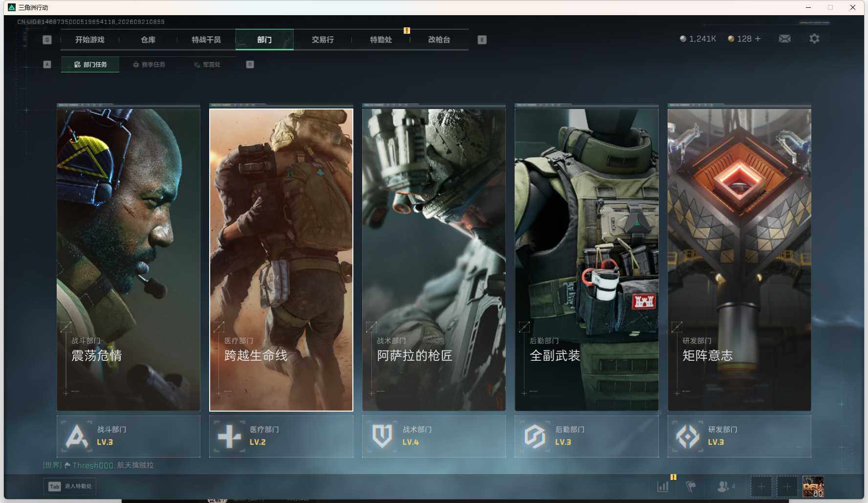This screenshot has height=503, width=868.
Task: Open the settings gear icon
Action: pos(814,39)
